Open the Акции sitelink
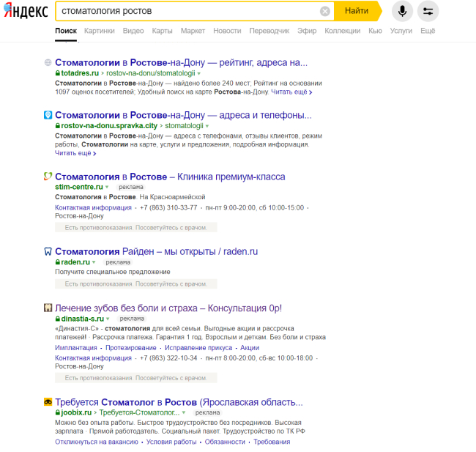 click(250, 348)
